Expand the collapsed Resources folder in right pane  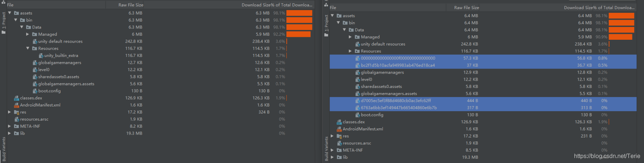point(350,51)
